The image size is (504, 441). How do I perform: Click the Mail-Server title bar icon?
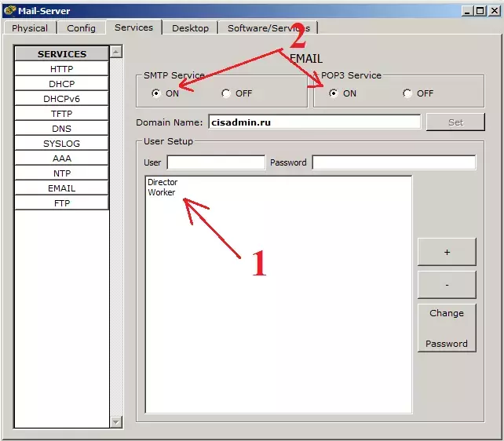point(9,10)
